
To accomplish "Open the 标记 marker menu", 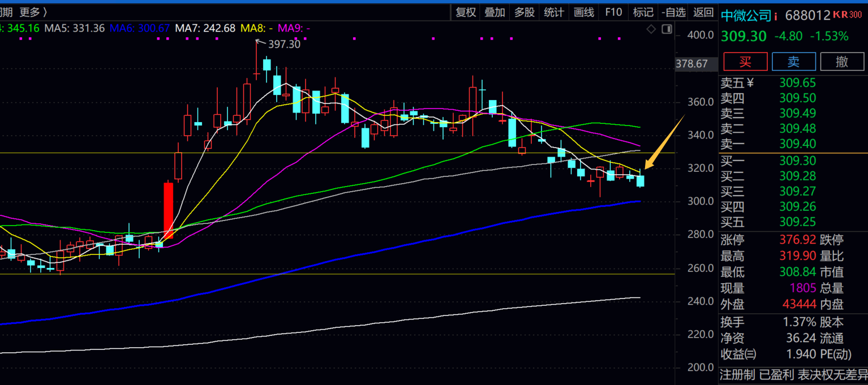I will [x=643, y=12].
